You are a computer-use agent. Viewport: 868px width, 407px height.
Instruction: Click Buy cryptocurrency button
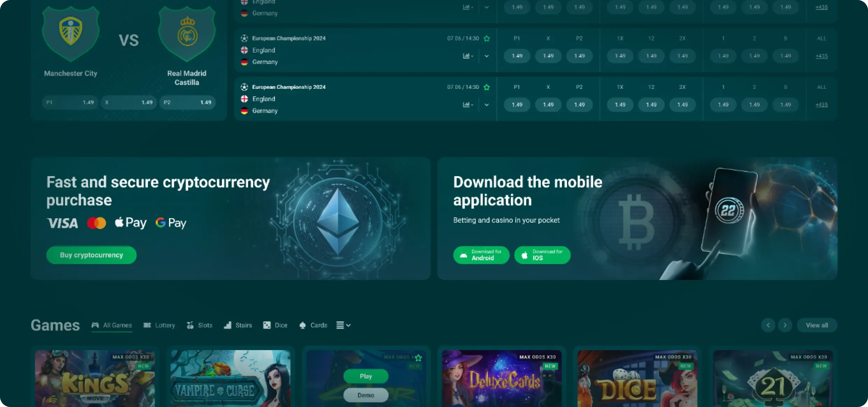[x=91, y=255]
